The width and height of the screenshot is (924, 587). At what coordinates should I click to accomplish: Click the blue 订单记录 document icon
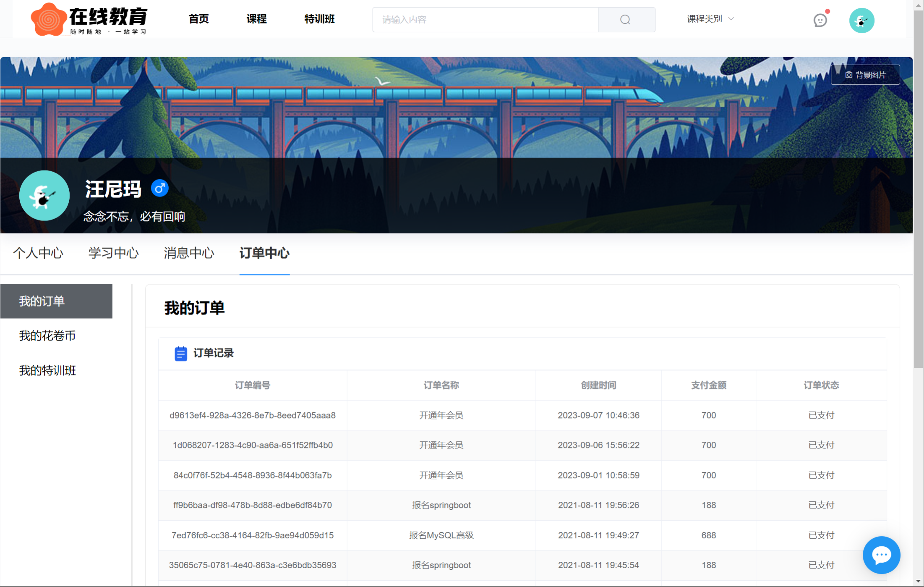180,354
